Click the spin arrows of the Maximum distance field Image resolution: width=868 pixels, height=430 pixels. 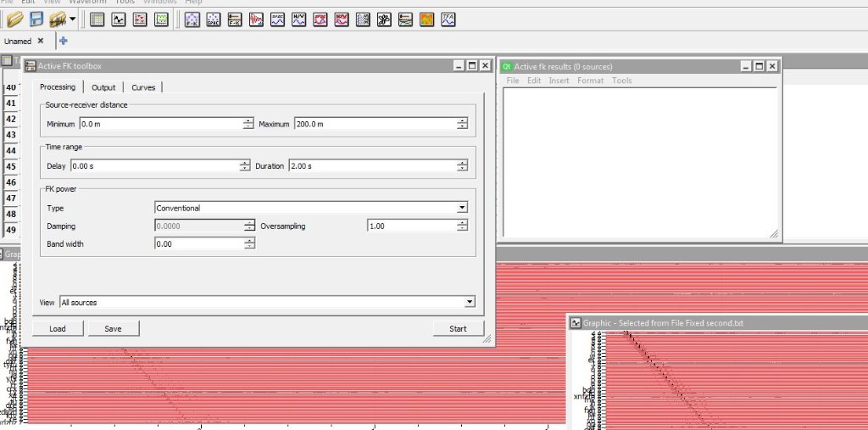[462, 124]
